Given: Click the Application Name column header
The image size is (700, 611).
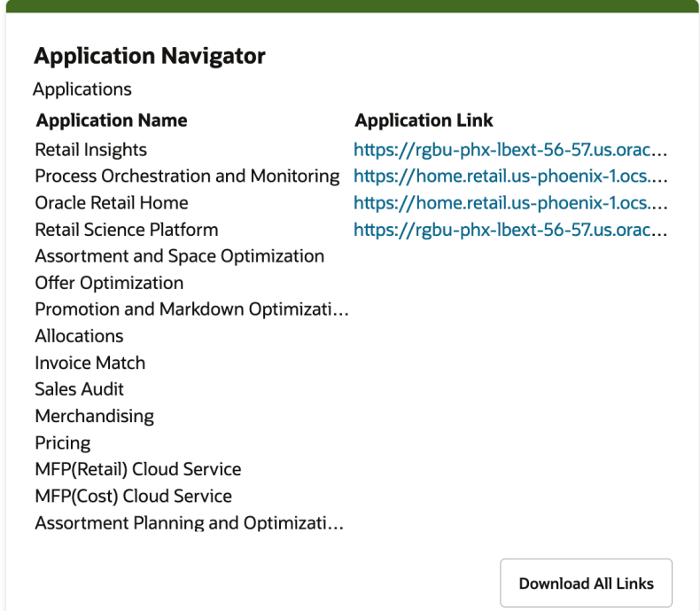Looking at the screenshot, I should [112, 120].
